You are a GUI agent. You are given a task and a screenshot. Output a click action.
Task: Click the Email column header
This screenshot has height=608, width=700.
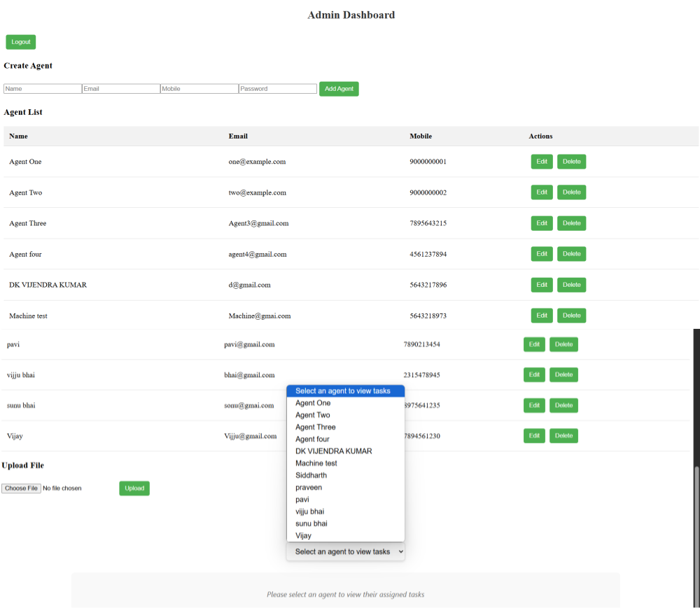coord(238,136)
